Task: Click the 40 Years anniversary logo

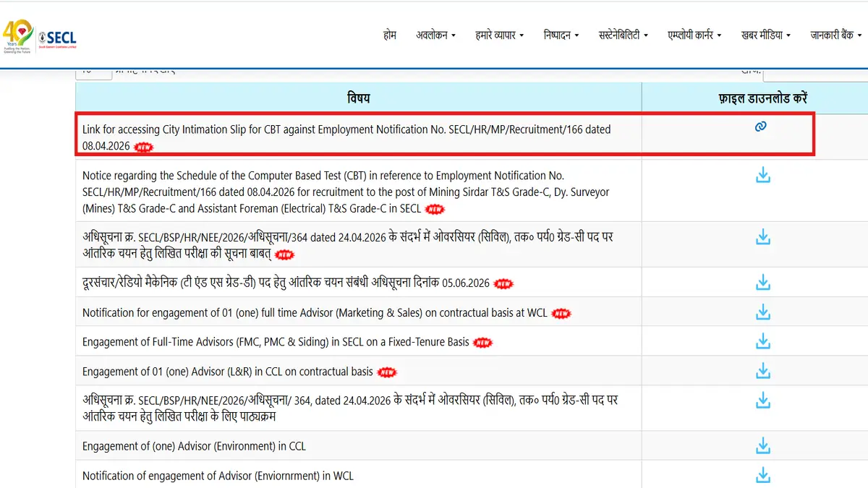Action: 17,36
